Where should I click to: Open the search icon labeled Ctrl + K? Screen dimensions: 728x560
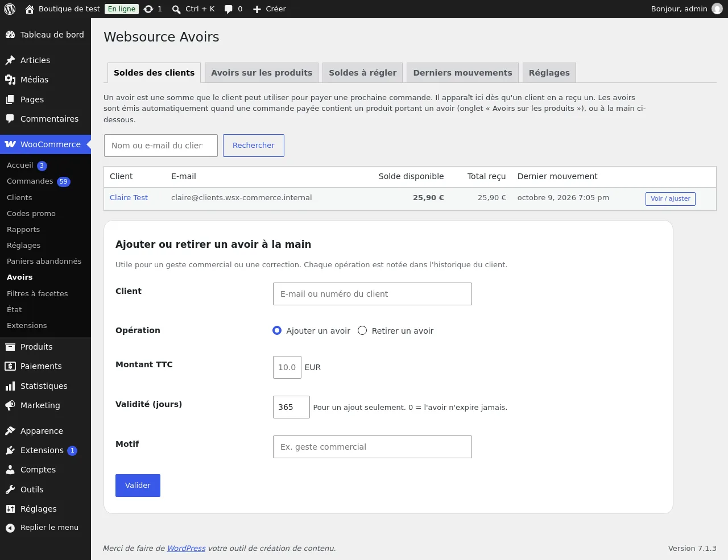176,9
